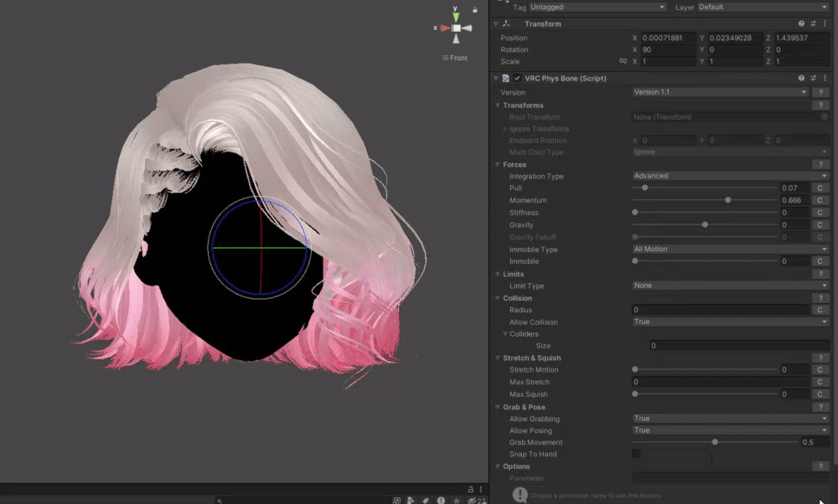Open Transform component presets icon
Image resolution: width=838 pixels, height=504 pixels.
[x=812, y=24]
